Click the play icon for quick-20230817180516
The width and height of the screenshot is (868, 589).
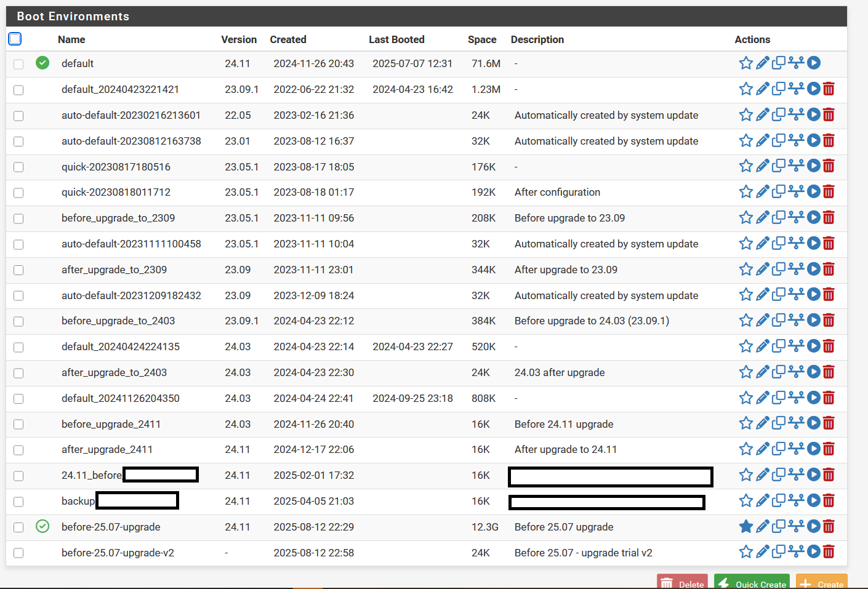pos(813,166)
